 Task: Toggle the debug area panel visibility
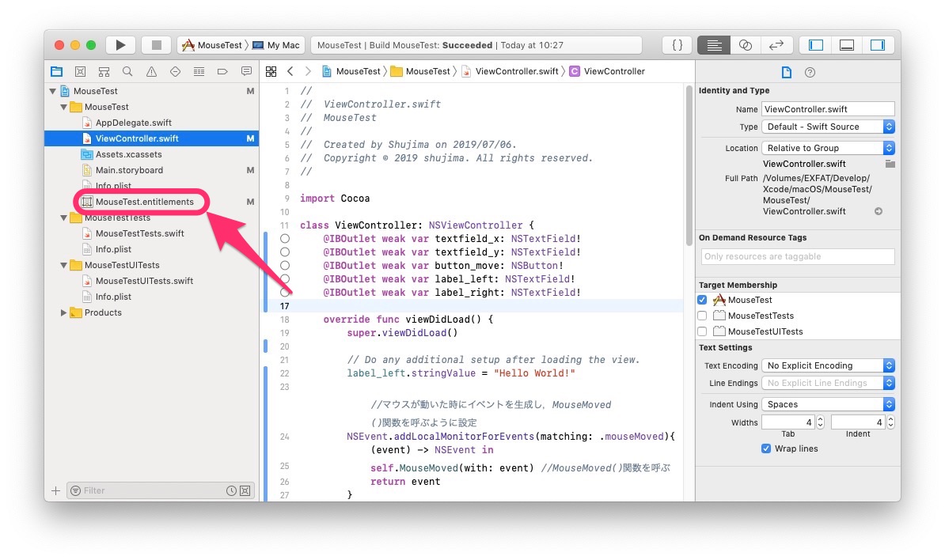846,45
